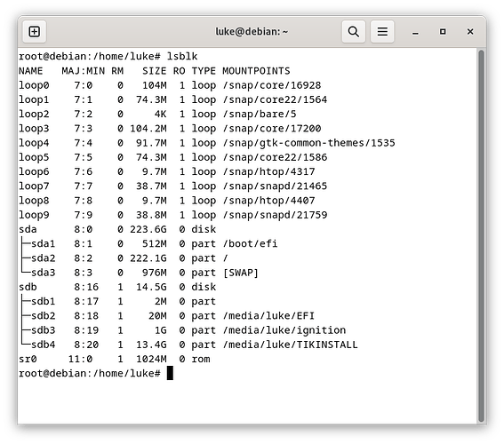Screen dimensions: 504x444
Task: Click the /snap/htop/4317 mount path
Action: point(268,171)
